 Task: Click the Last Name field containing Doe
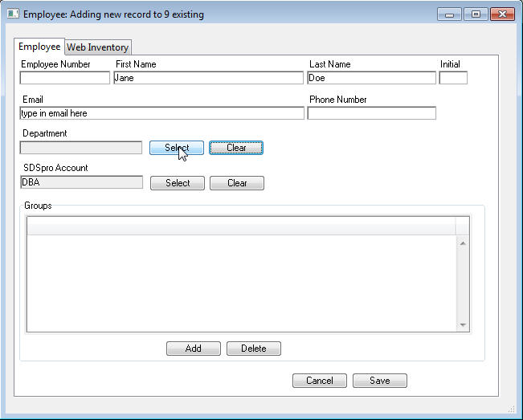[x=371, y=78]
